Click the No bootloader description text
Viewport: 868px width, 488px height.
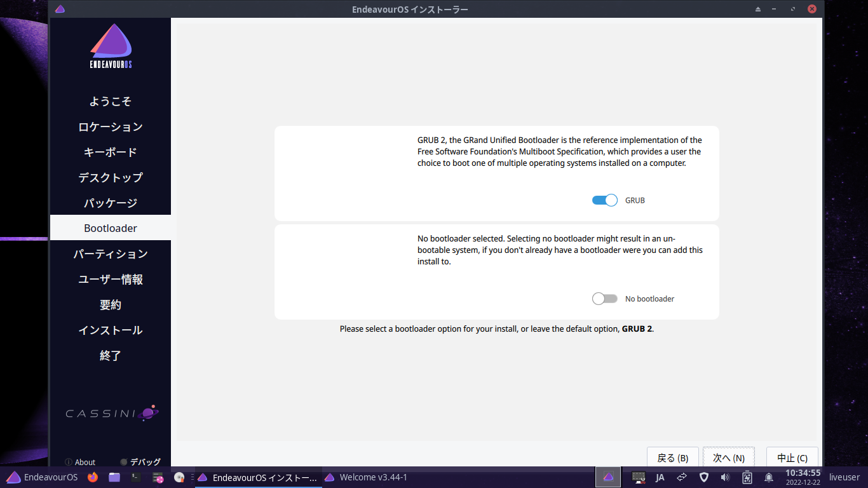(x=560, y=250)
